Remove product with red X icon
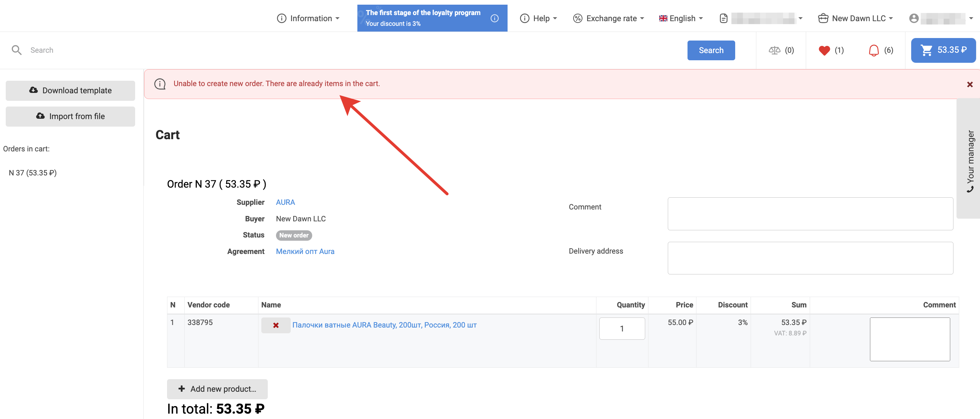 tap(275, 325)
